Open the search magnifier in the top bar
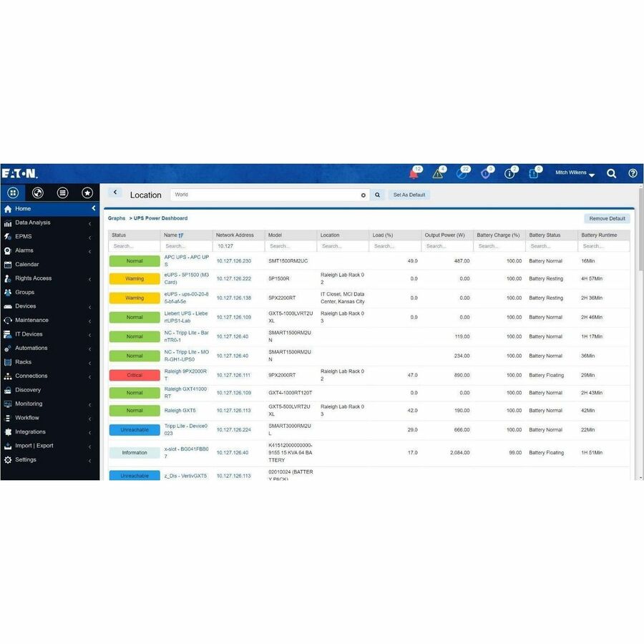The height and width of the screenshot is (644, 644). (612, 173)
